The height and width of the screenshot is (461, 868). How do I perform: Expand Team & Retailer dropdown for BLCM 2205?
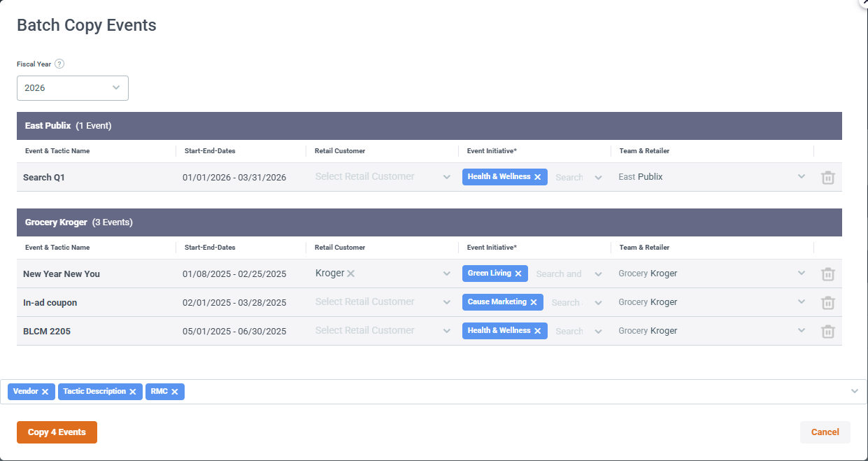(x=802, y=331)
